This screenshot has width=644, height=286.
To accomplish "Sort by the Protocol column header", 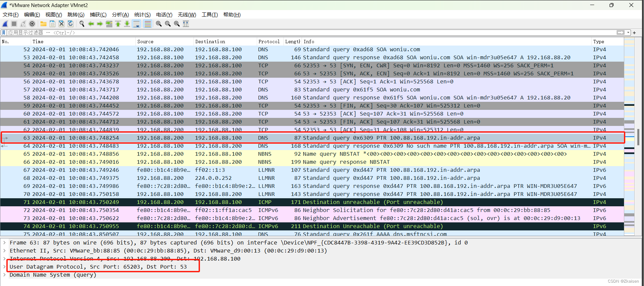I will click(270, 42).
